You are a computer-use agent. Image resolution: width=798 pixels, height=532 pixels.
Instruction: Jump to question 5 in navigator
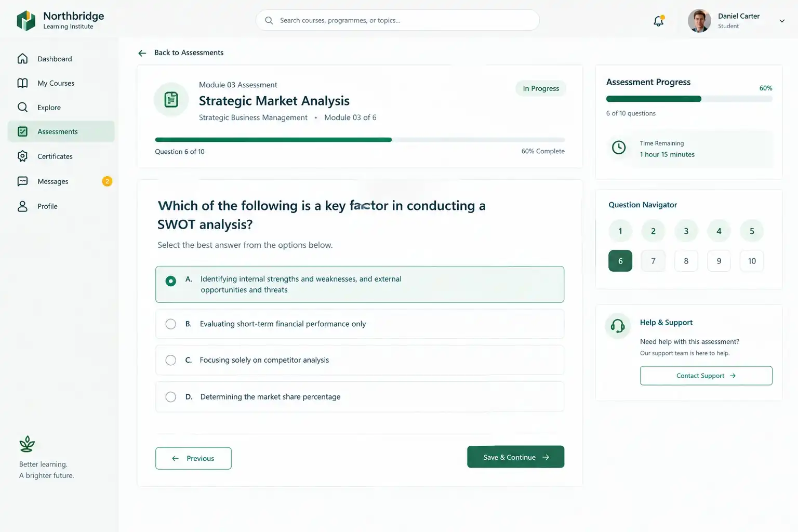[752, 231]
